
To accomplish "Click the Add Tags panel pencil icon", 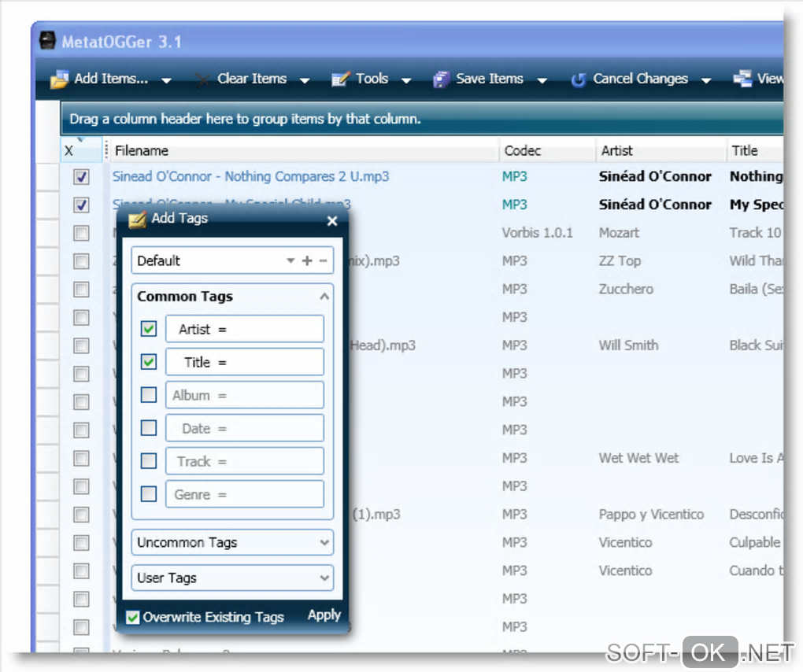I will [x=137, y=219].
